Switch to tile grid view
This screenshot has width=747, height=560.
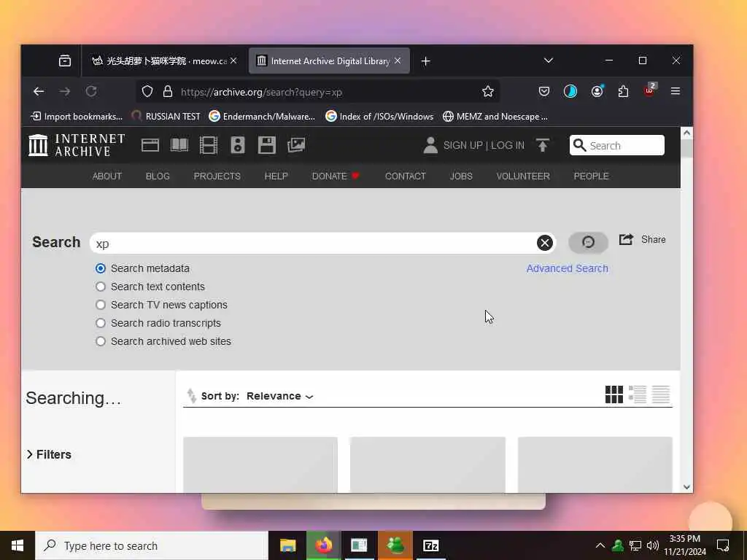(x=614, y=394)
